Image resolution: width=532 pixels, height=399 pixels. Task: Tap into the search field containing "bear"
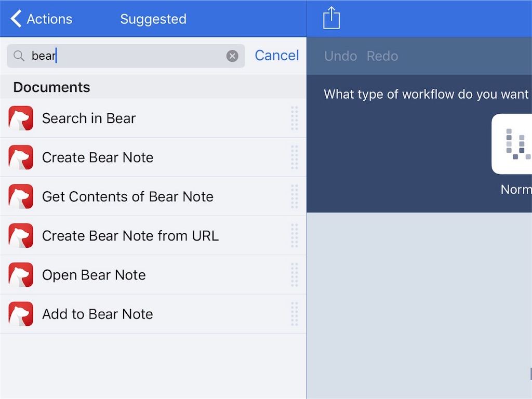(x=130, y=56)
